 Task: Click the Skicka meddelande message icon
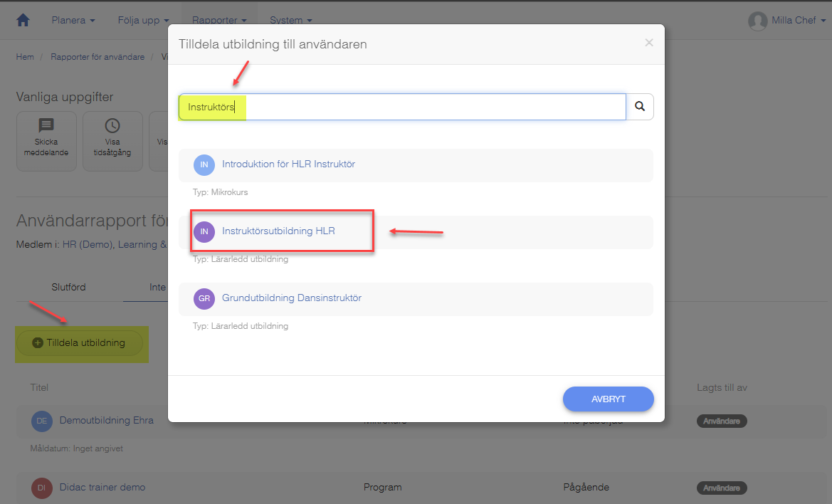46,126
